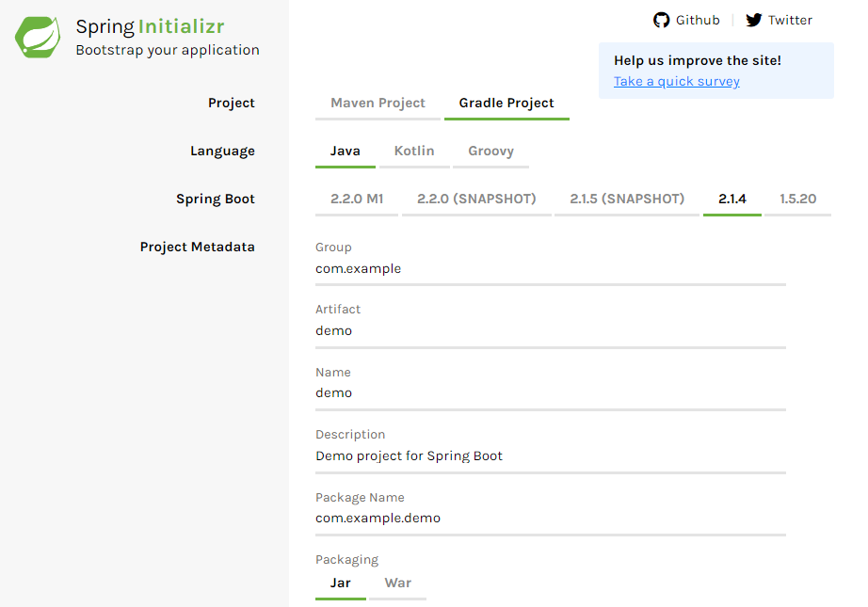Edit the Package Name field

click(550, 519)
